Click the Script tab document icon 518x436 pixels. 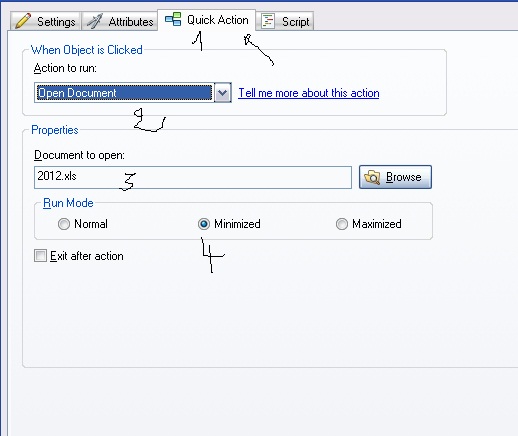click(268, 21)
